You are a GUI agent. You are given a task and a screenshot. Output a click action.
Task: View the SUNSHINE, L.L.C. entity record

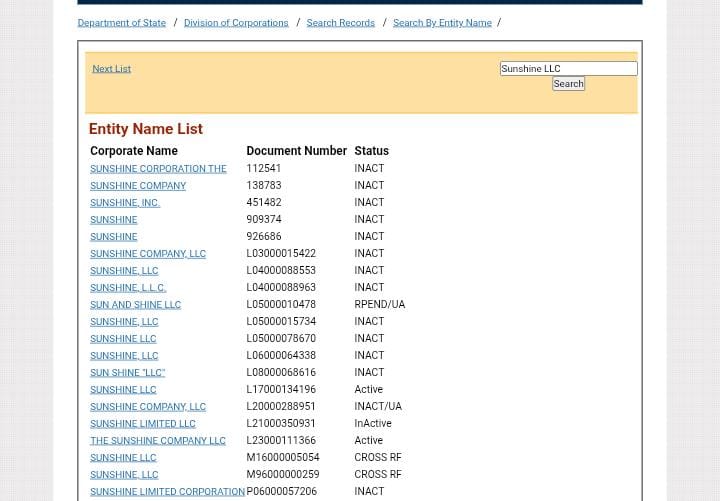pyautogui.click(x=127, y=288)
